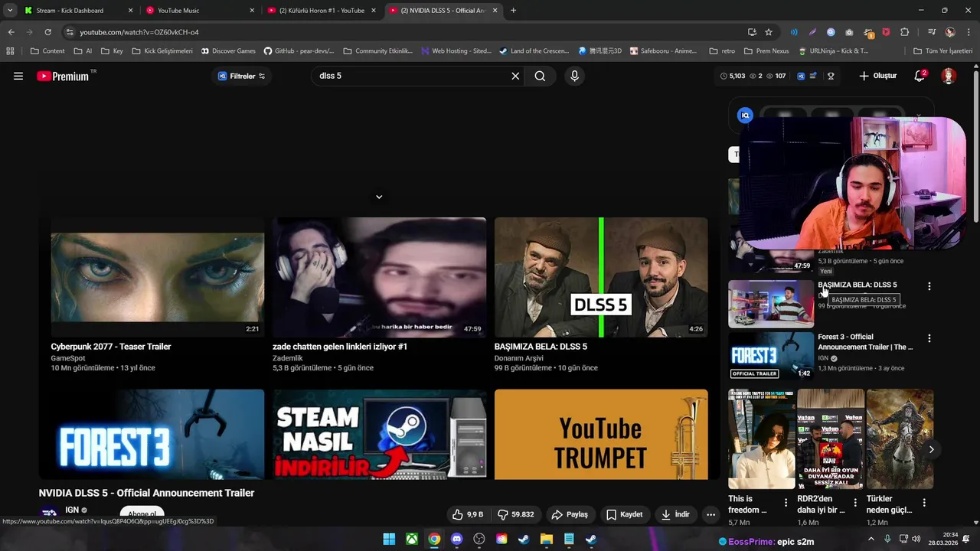
Task: Open 'Türkler neden güçlü' Short
Action: click(900, 439)
